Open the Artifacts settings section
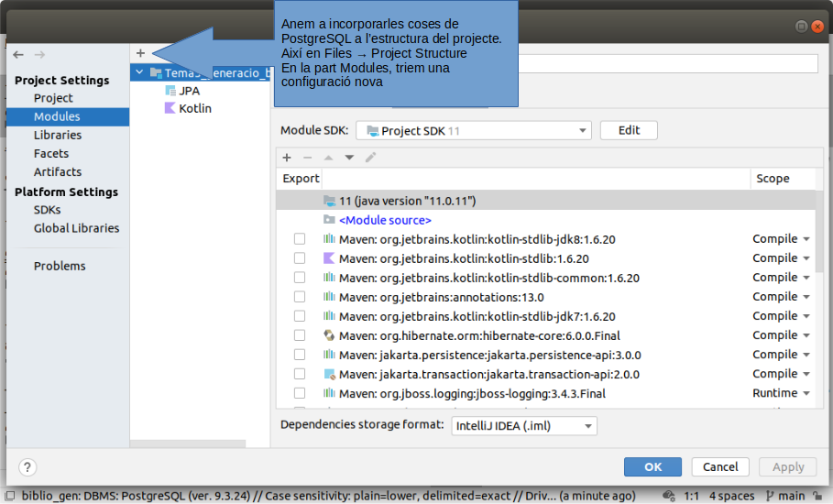 58,172
